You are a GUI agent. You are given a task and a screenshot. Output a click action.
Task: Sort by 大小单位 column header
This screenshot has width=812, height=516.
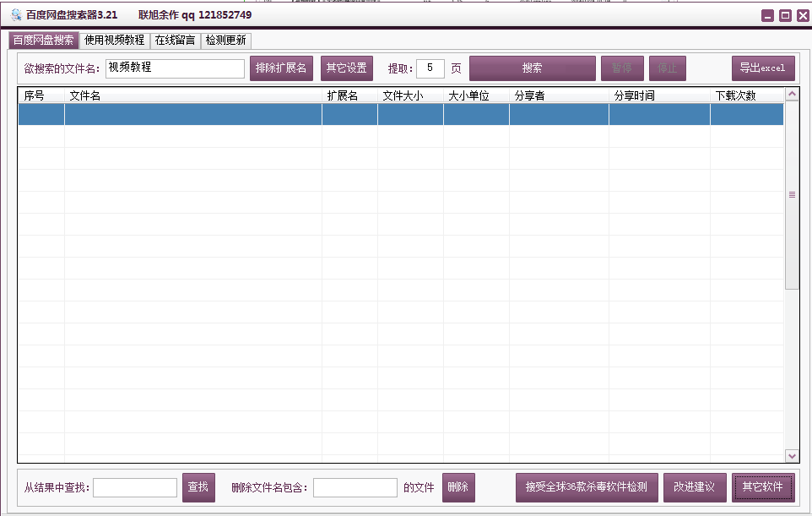coord(476,95)
